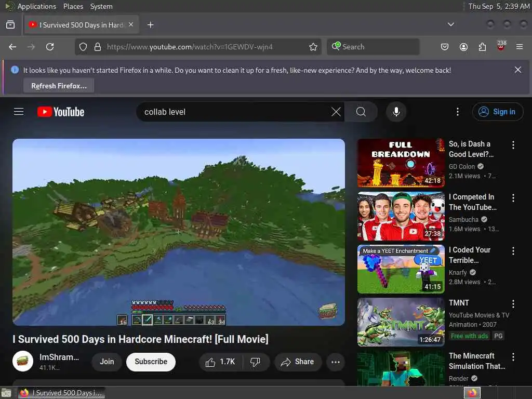Open 'Full Breakdown' GD Colon thumbnail
This screenshot has width=532, height=399.
[x=401, y=163]
